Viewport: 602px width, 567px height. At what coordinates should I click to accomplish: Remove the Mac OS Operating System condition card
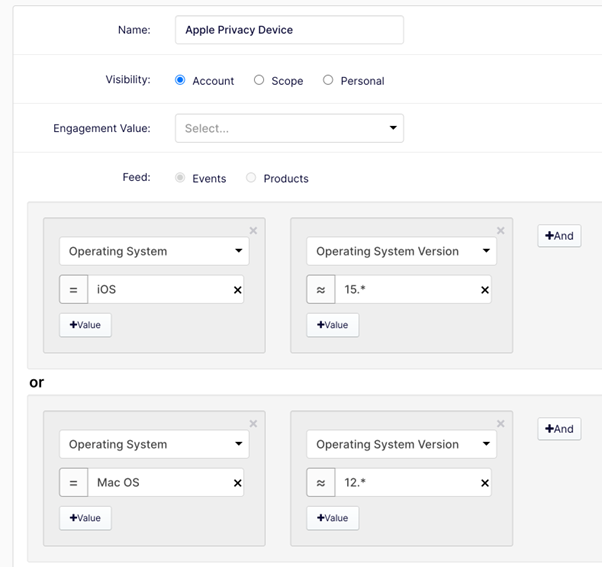click(x=253, y=424)
